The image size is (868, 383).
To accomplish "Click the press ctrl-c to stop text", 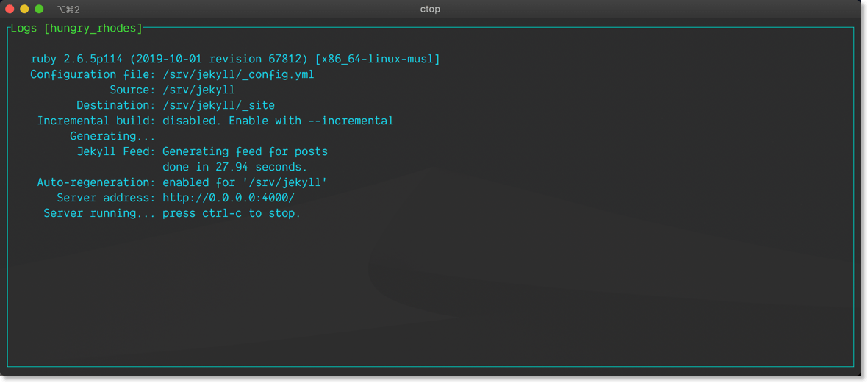I will [232, 213].
